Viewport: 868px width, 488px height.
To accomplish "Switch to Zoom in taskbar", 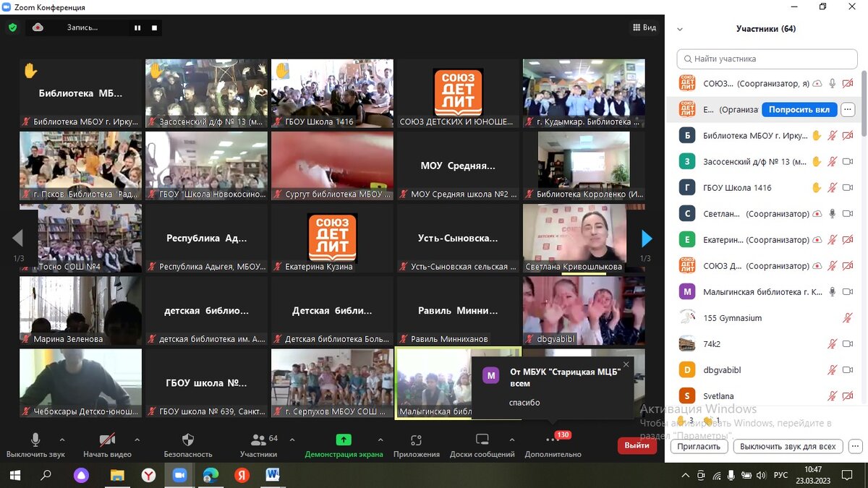I will pyautogui.click(x=179, y=475).
